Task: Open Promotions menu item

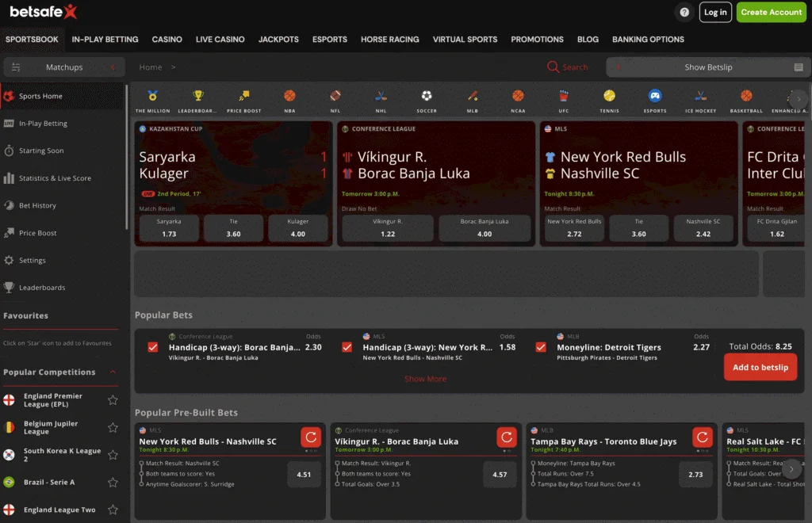Action: [x=537, y=40]
